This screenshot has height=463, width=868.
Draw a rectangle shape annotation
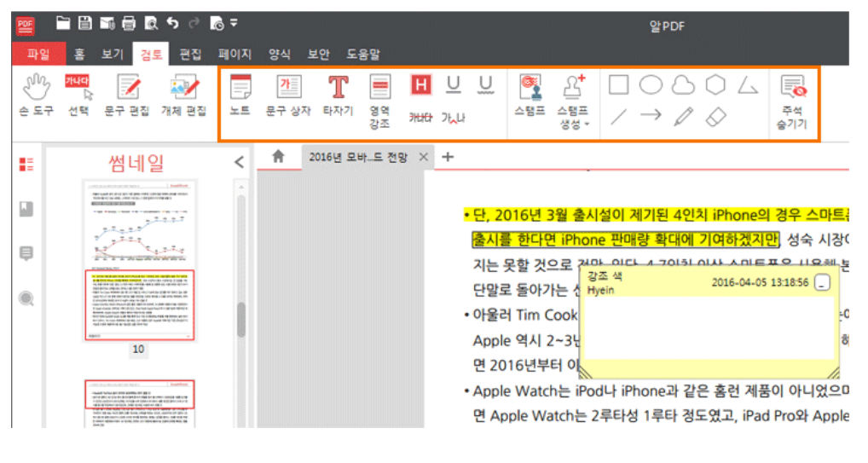click(618, 84)
